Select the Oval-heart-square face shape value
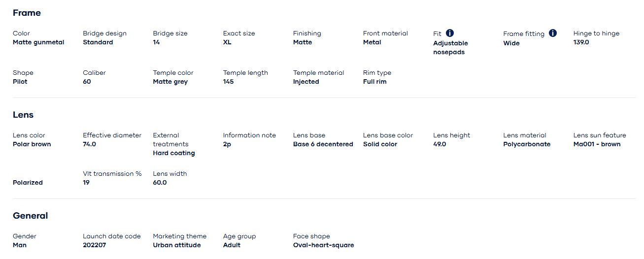 323,245
